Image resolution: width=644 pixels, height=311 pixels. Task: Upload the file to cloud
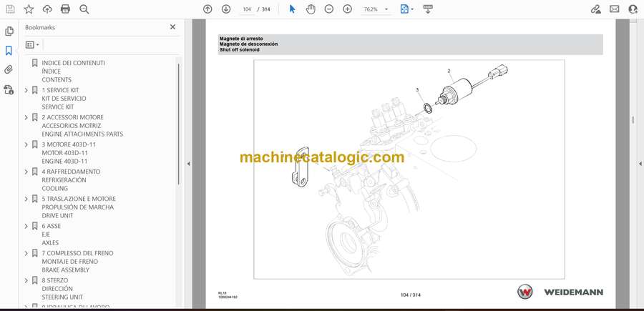47,9
